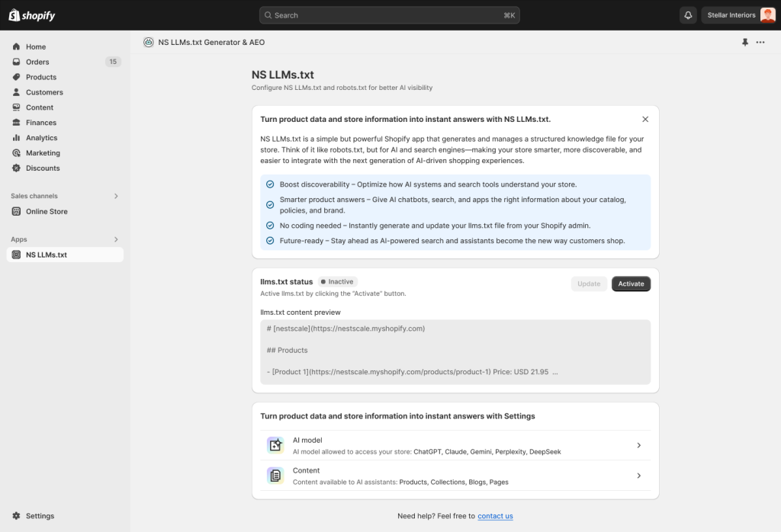Click the AI model settings icon
This screenshot has height=532, width=781.
click(x=275, y=444)
